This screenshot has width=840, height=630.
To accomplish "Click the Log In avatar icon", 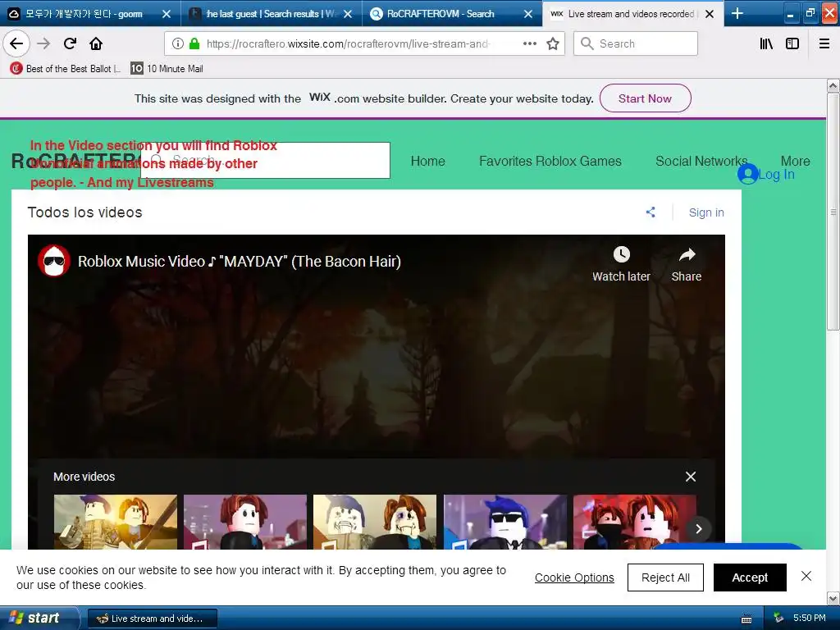I will [x=747, y=174].
